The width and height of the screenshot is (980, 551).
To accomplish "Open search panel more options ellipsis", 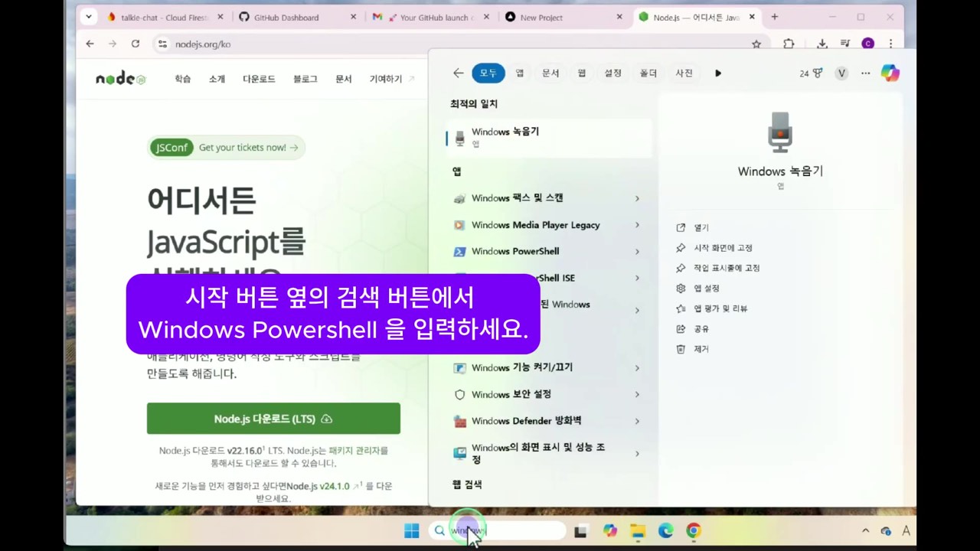I will coord(865,73).
